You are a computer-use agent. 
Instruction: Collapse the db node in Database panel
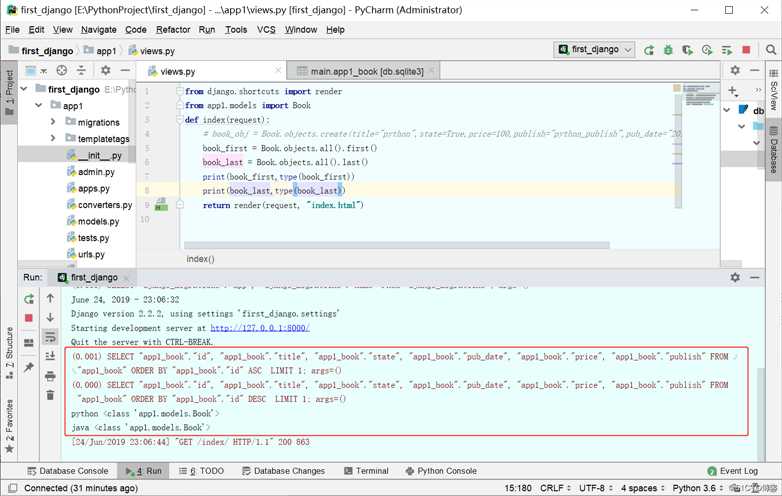[x=727, y=110]
